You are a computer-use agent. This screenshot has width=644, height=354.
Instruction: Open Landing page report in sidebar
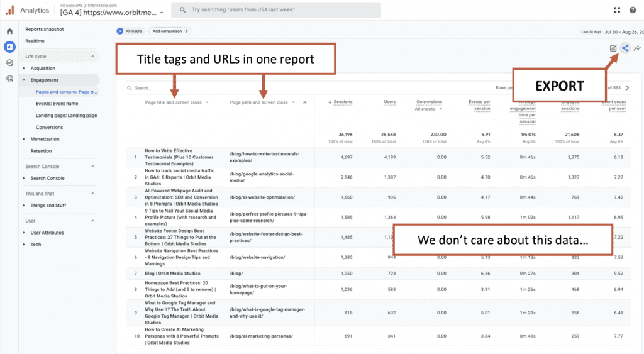66,115
